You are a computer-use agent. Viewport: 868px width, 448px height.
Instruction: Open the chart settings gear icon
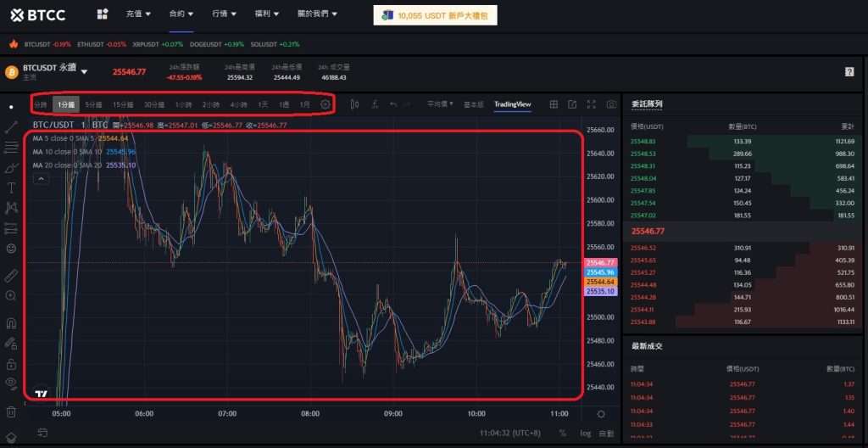coord(325,104)
